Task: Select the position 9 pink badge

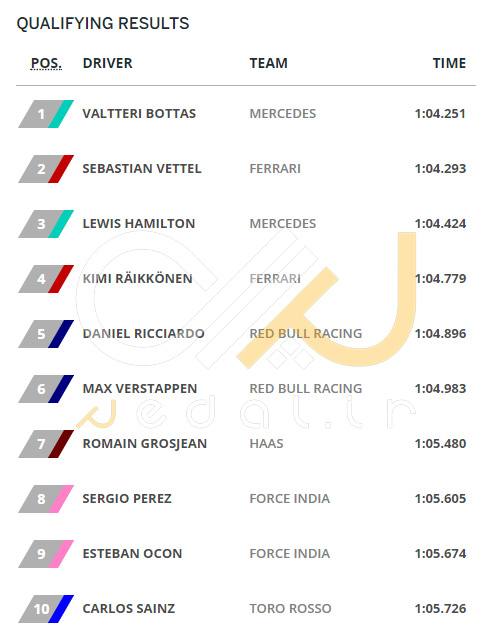Action: 46,554
